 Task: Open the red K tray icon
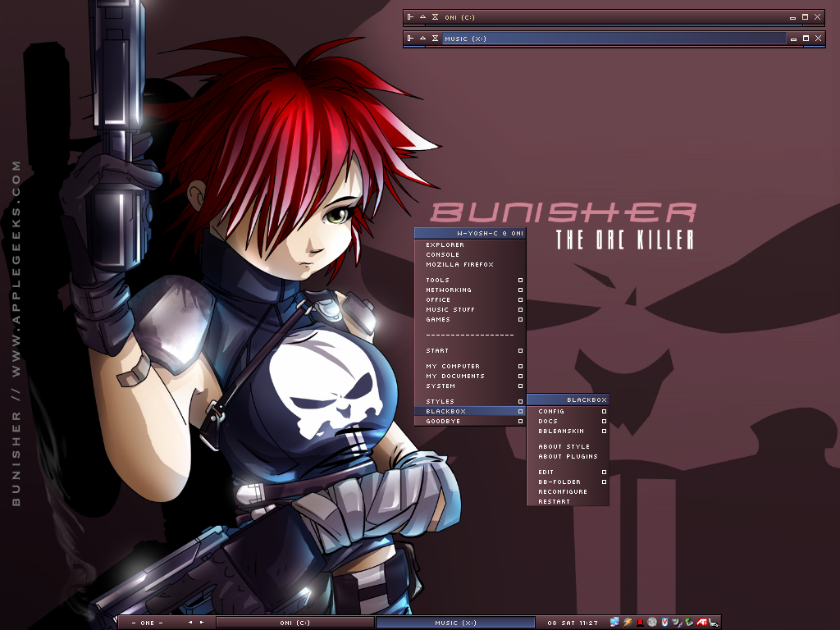640,623
